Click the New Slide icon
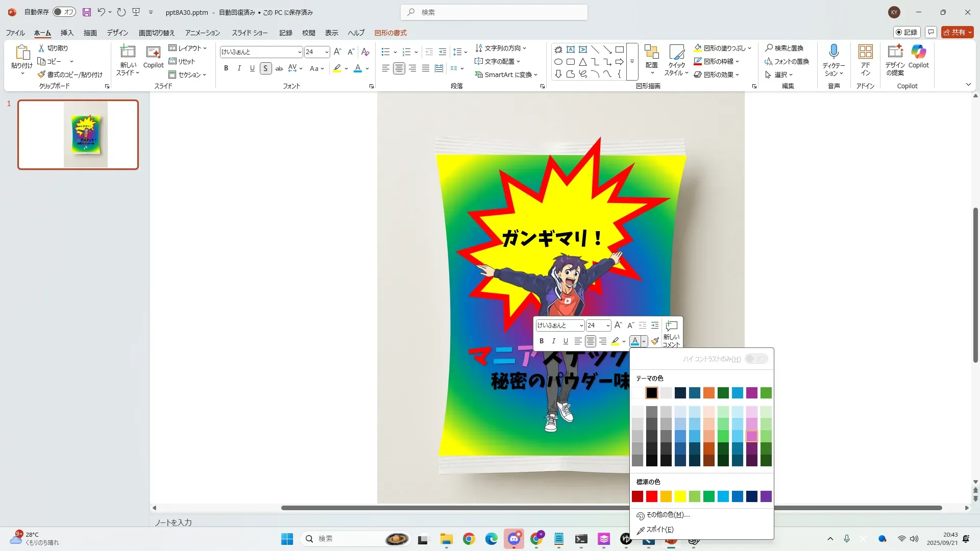Image resolution: width=980 pixels, height=551 pixels. point(127,52)
